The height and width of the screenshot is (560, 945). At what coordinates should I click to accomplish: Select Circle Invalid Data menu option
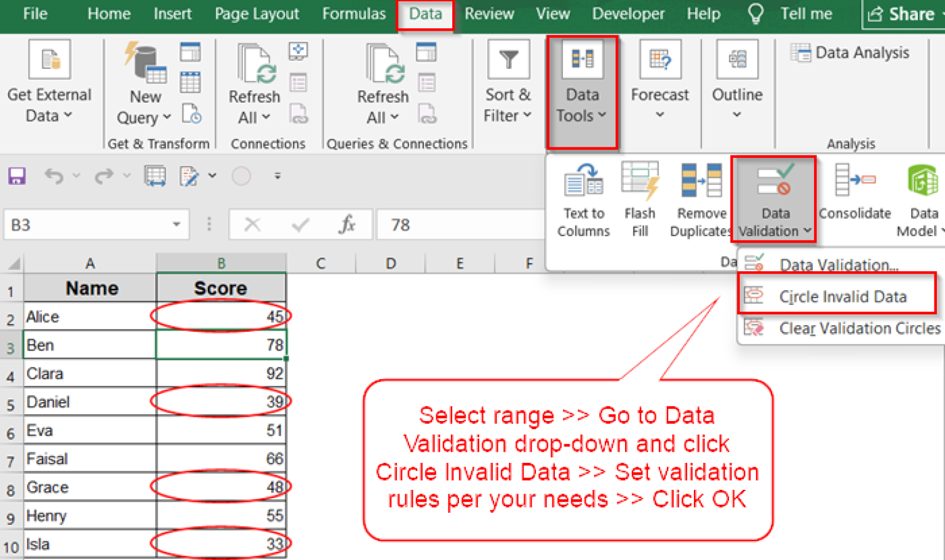click(x=842, y=296)
